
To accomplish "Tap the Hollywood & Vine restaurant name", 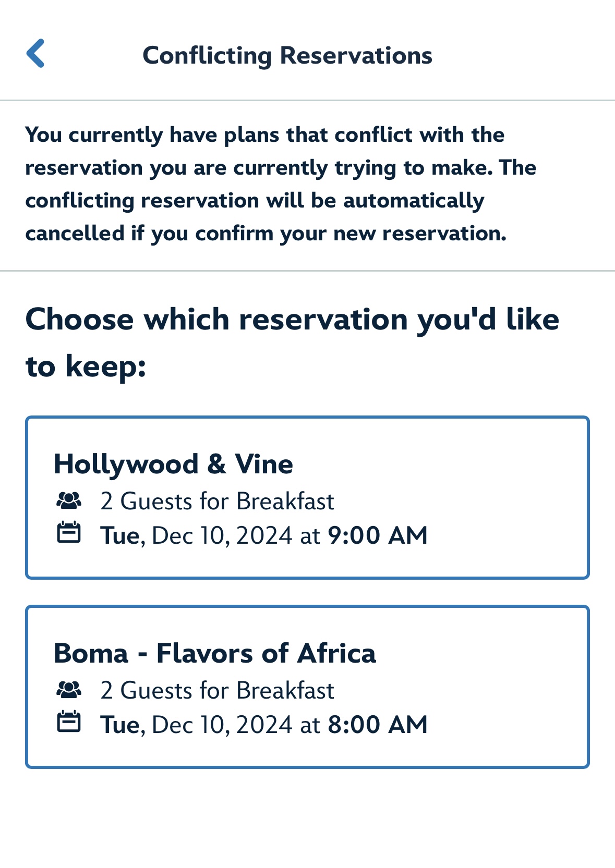I will point(173,464).
